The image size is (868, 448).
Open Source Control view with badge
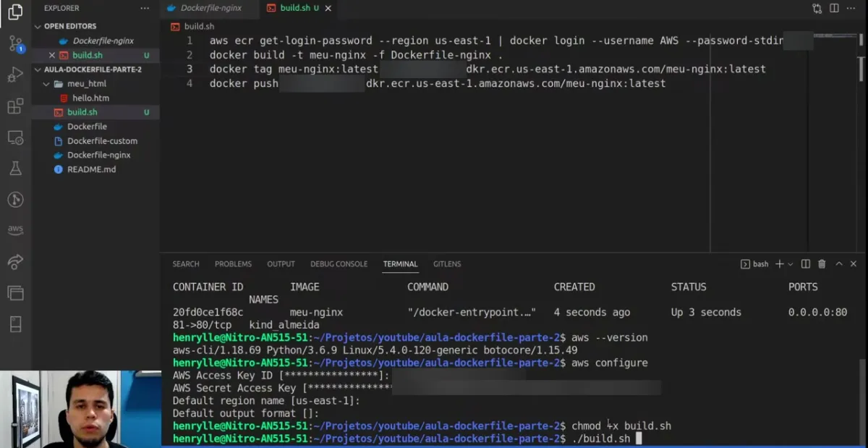[15, 43]
